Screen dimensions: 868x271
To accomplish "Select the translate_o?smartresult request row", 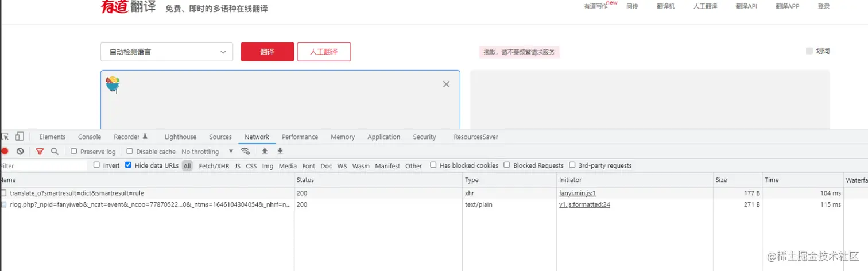I will click(x=434, y=193).
